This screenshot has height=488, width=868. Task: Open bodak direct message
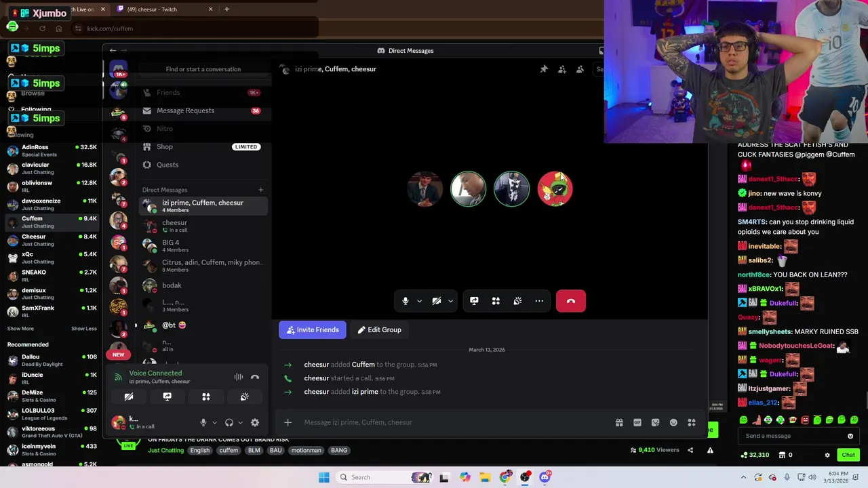[203, 285]
